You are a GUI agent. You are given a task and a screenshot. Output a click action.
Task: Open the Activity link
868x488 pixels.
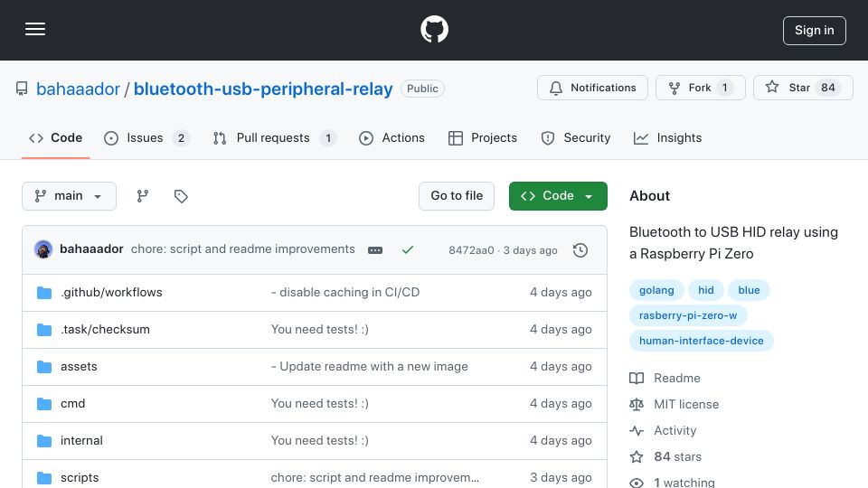(x=675, y=430)
